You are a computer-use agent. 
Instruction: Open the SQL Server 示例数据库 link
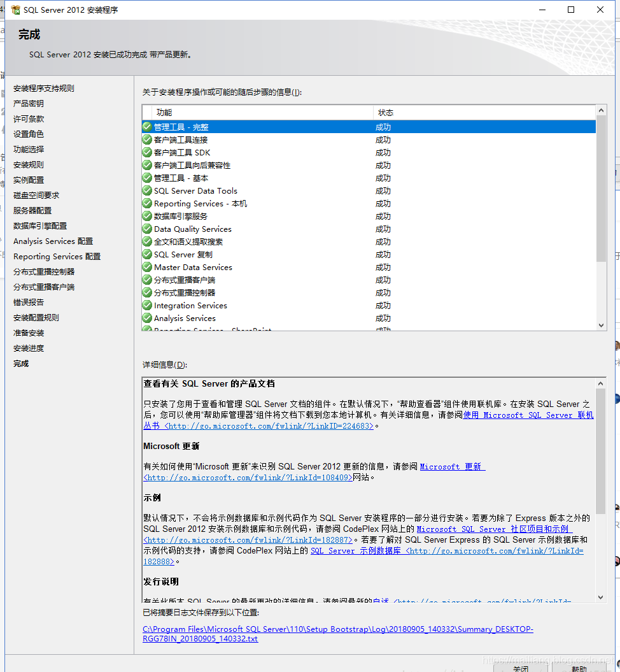click(x=363, y=556)
